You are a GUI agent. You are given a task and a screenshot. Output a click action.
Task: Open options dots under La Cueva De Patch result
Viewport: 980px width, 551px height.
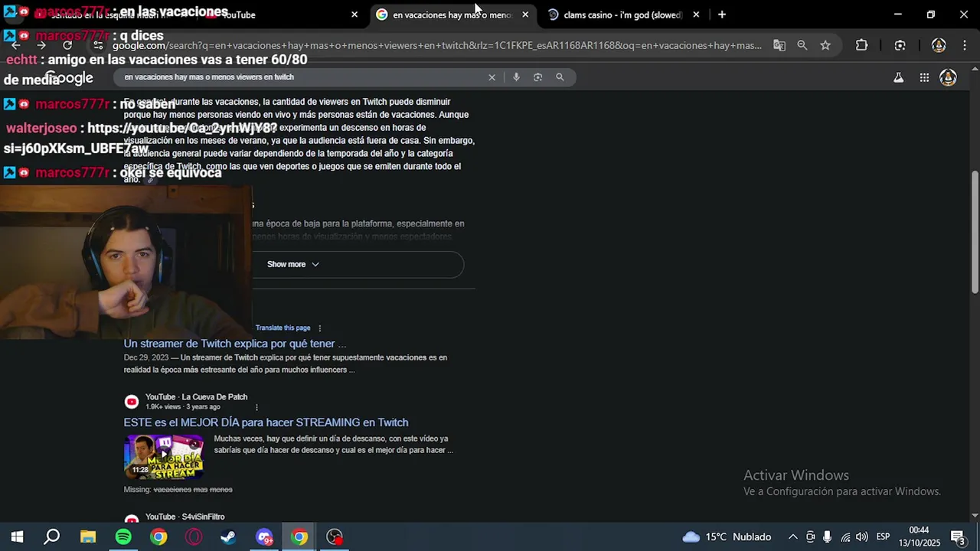pos(256,407)
